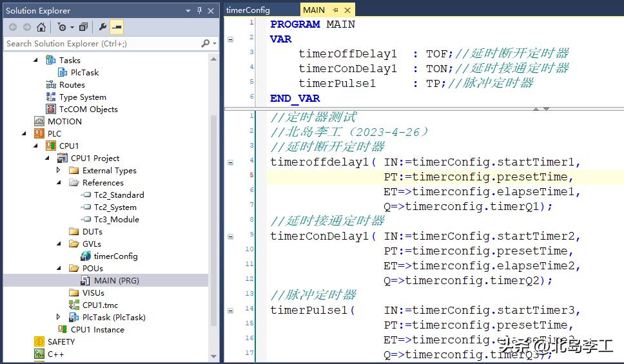624x364 pixels.
Task: Click the Pending Changes Filter clock icon
Action: point(62,27)
